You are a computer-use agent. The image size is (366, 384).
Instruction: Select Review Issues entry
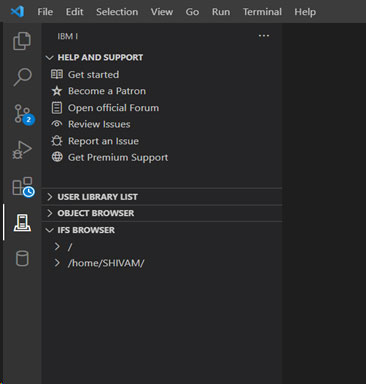coord(99,124)
